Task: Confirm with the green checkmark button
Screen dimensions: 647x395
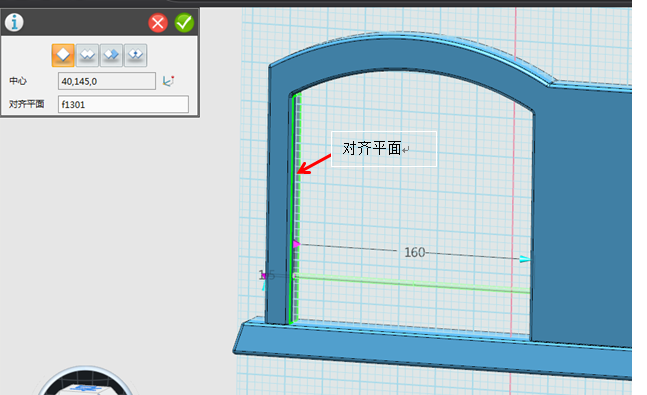Action: point(184,23)
